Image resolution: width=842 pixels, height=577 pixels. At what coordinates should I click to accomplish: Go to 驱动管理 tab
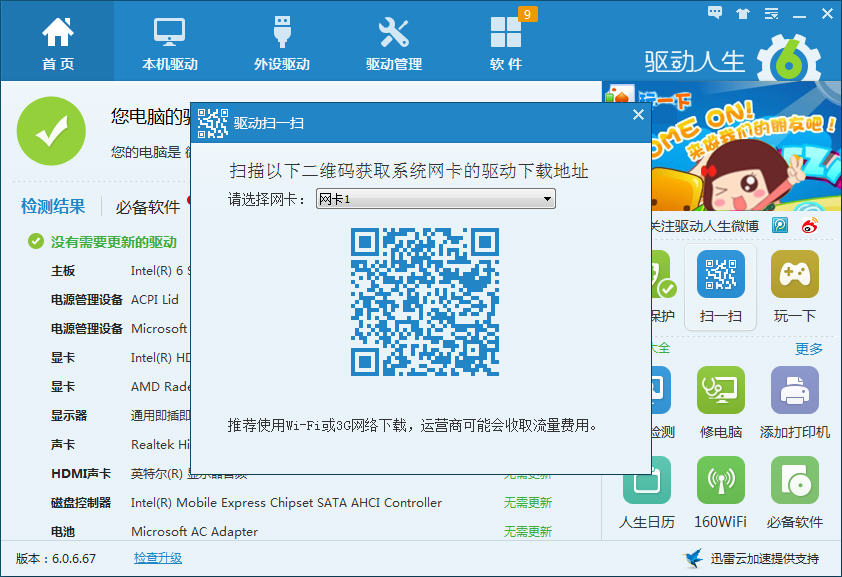pyautogui.click(x=394, y=41)
